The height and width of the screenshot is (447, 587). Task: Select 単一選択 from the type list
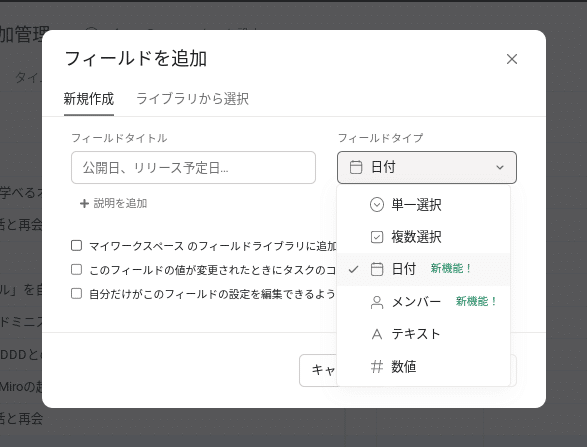pos(423,205)
